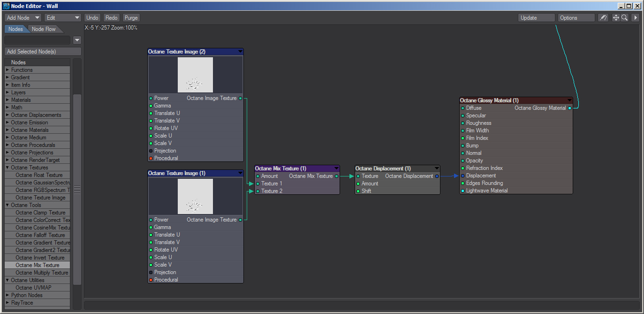644x314 pixels.
Task: Click Diffuse input connector on Glossy Material
Action: pos(462,108)
